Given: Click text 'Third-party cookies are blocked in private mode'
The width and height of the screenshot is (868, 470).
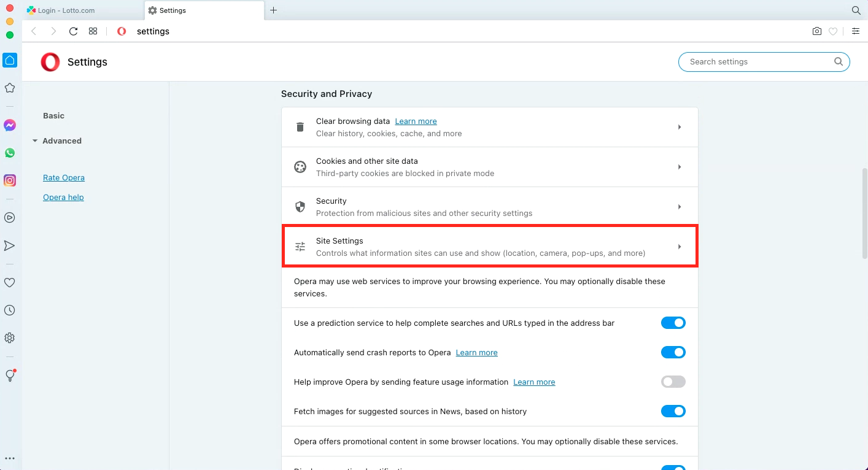Looking at the screenshot, I should [x=405, y=173].
